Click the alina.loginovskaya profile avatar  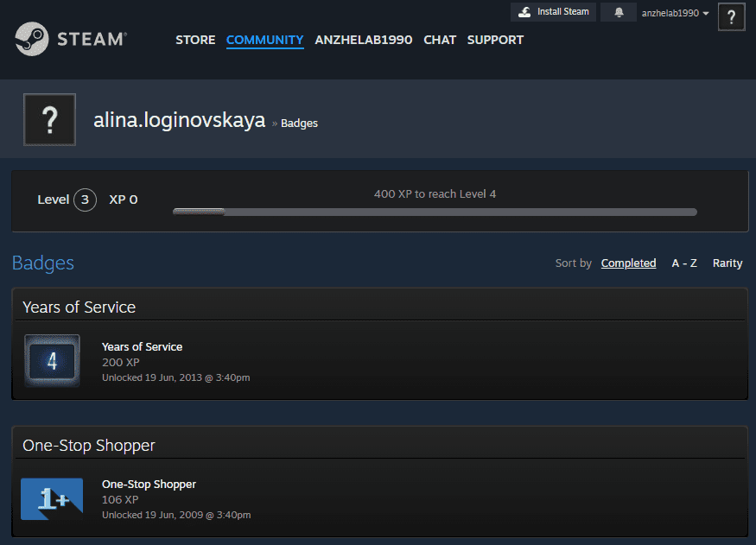coord(50,120)
